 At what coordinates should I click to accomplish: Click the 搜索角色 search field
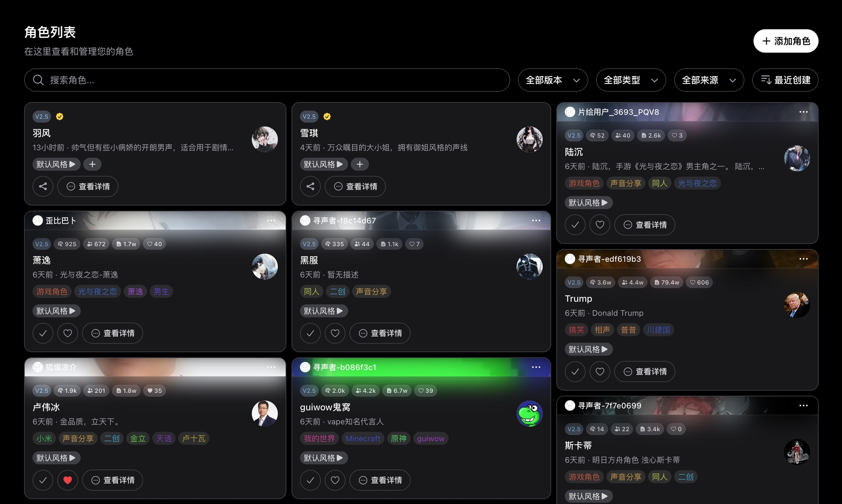267,80
